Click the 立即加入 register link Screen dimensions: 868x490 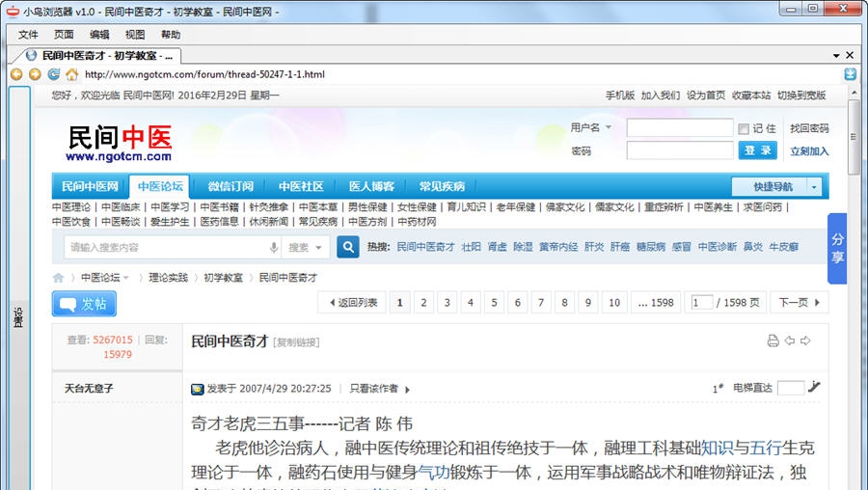pyautogui.click(x=809, y=151)
